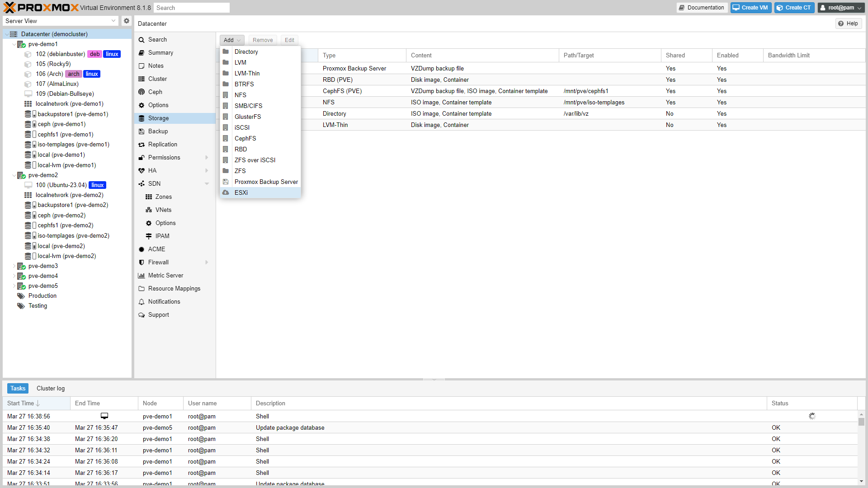This screenshot has width=868, height=488.
Task: Click the Create VM button
Action: pyautogui.click(x=750, y=8)
